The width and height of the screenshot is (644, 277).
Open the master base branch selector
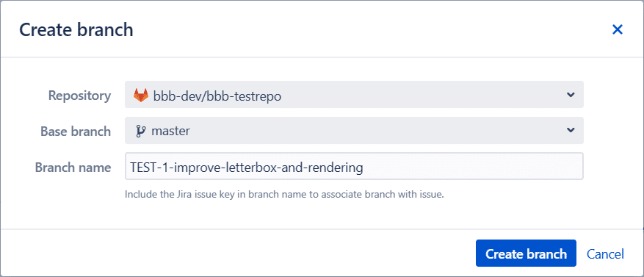pos(354,130)
